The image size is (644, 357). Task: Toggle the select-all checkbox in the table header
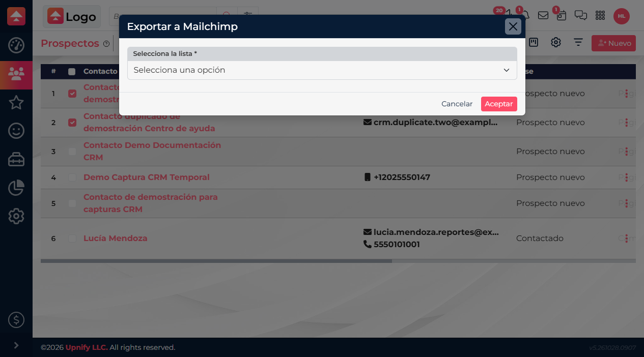tap(72, 72)
